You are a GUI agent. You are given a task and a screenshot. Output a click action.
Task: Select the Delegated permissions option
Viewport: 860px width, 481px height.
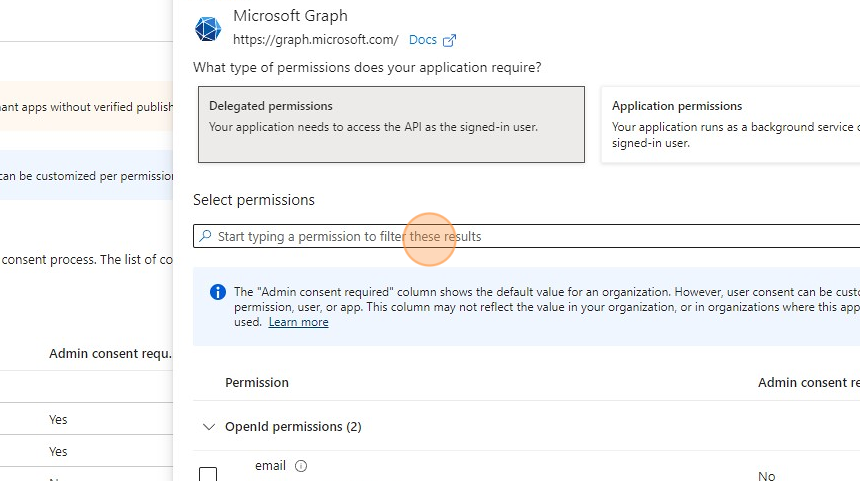[x=391, y=125]
